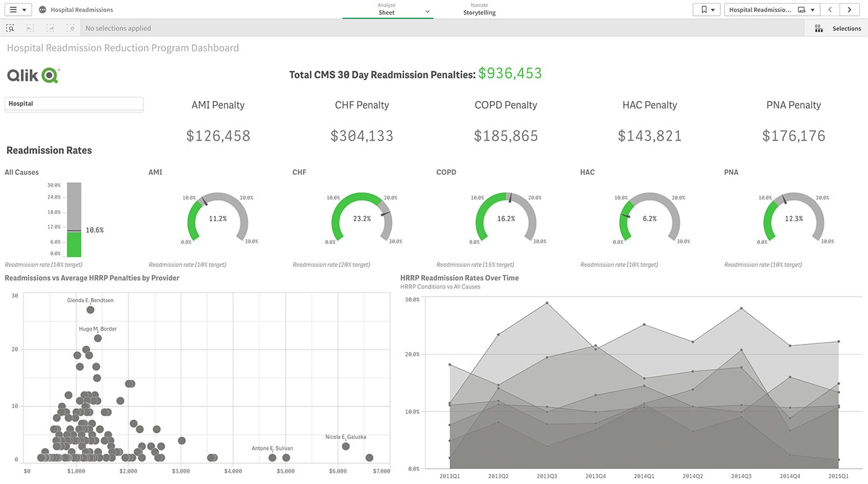Open the Bookmarks dropdown
The width and height of the screenshot is (868, 484).
click(x=706, y=9)
